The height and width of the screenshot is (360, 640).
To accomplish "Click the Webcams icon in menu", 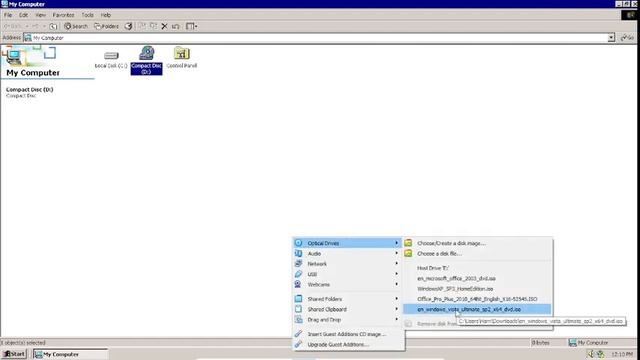I will pos(298,284).
